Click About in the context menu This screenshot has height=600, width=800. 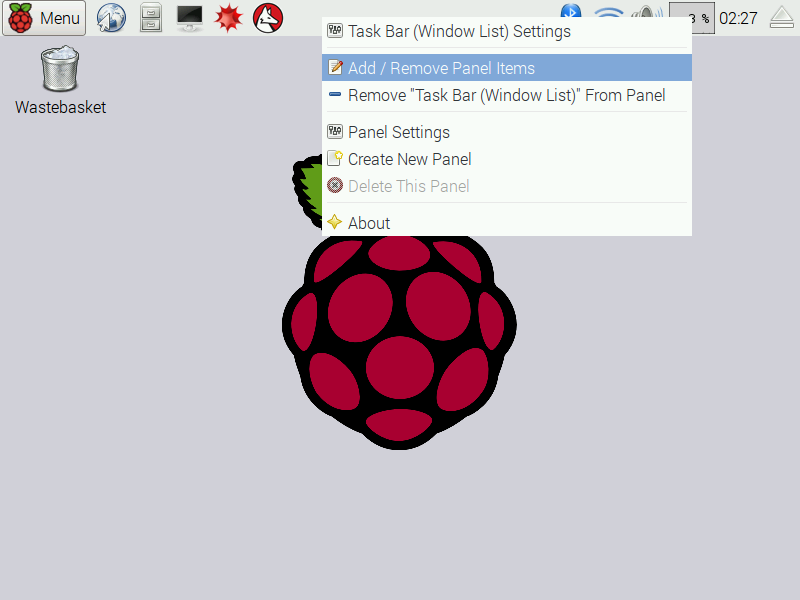(369, 222)
